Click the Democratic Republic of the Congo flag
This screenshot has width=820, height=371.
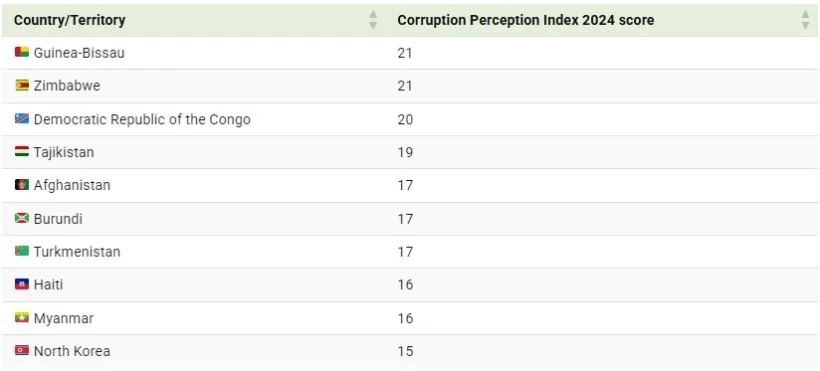22,119
